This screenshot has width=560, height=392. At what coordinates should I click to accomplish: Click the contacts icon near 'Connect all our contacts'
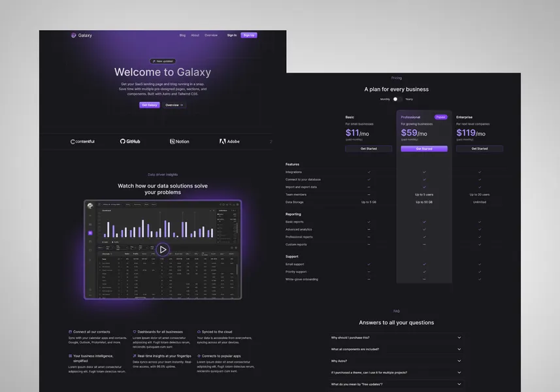pos(69,331)
